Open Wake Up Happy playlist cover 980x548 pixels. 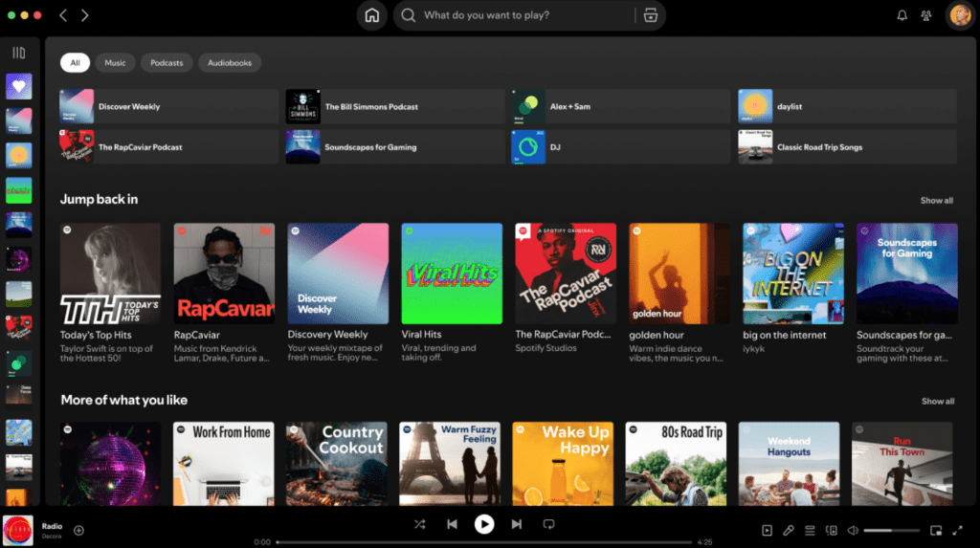point(563,464)
